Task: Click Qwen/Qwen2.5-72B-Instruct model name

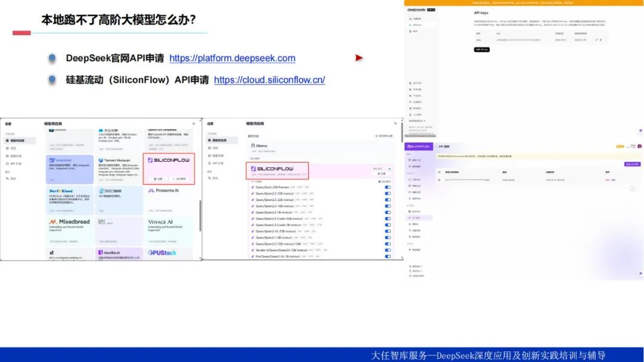Action: pos(274,194)
